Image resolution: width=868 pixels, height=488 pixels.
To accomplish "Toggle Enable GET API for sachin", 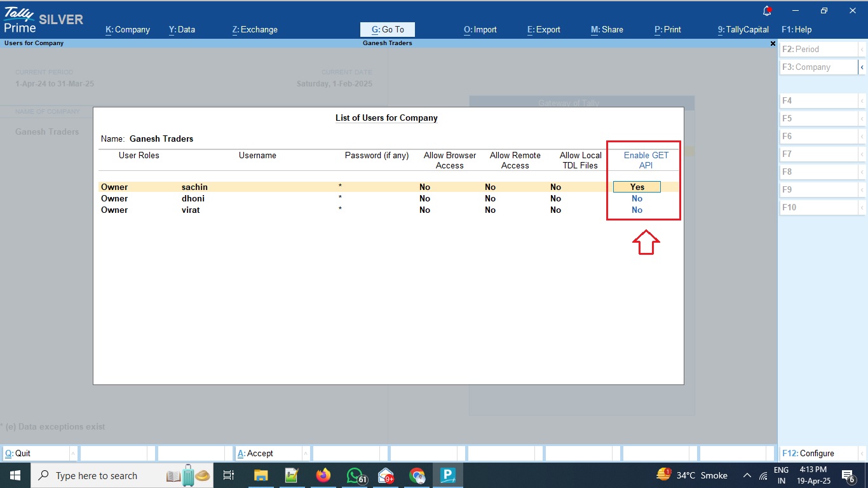I will click(x=637, y=187).
